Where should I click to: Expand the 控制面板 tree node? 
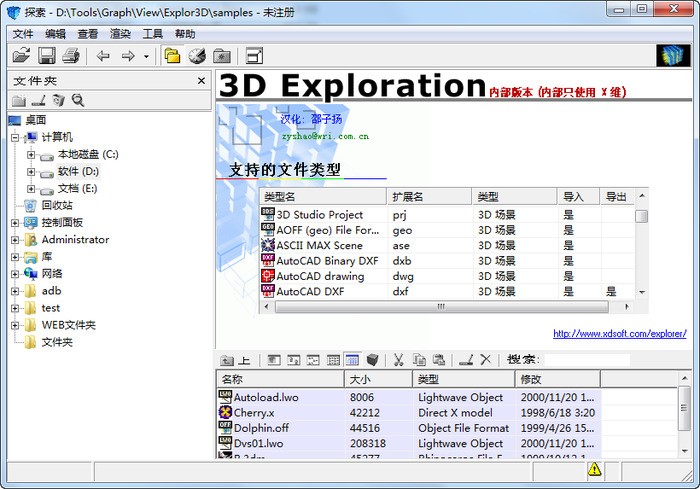point(15,222)
